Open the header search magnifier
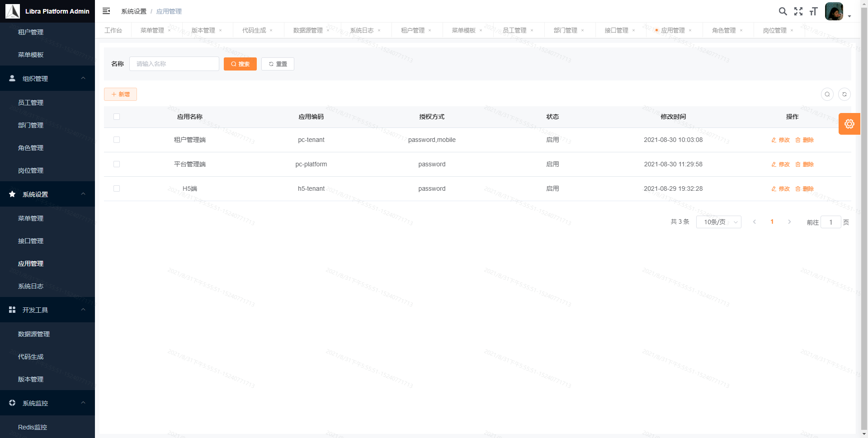 [783, 11]
